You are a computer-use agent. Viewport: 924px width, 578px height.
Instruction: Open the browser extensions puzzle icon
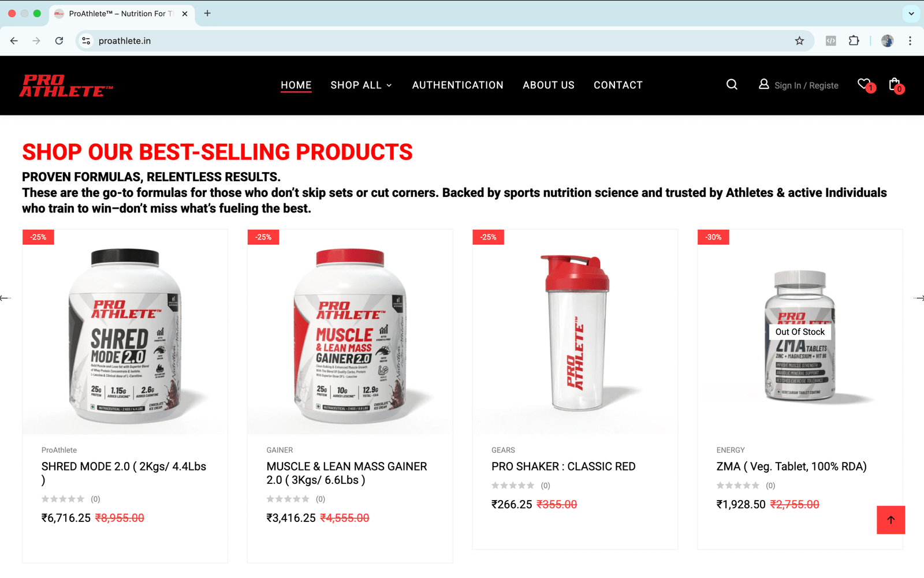click(854, 41)
